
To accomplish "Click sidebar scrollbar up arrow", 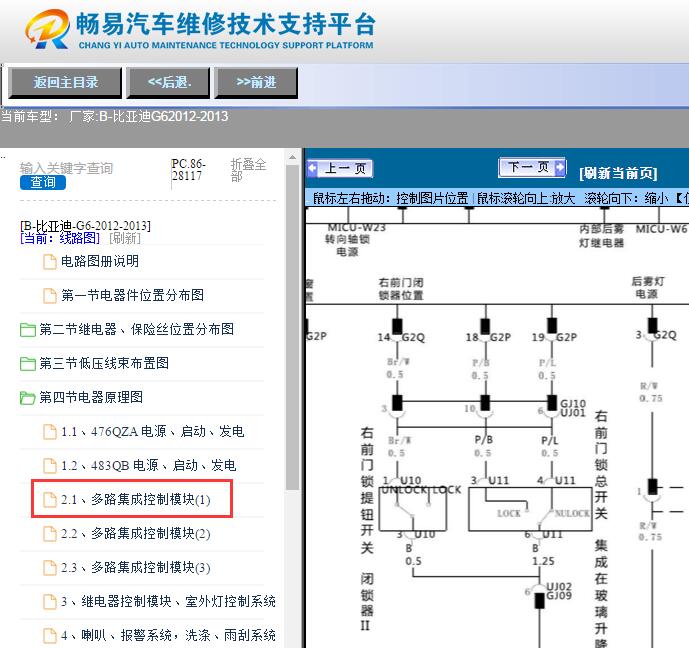I will (292, 157).
